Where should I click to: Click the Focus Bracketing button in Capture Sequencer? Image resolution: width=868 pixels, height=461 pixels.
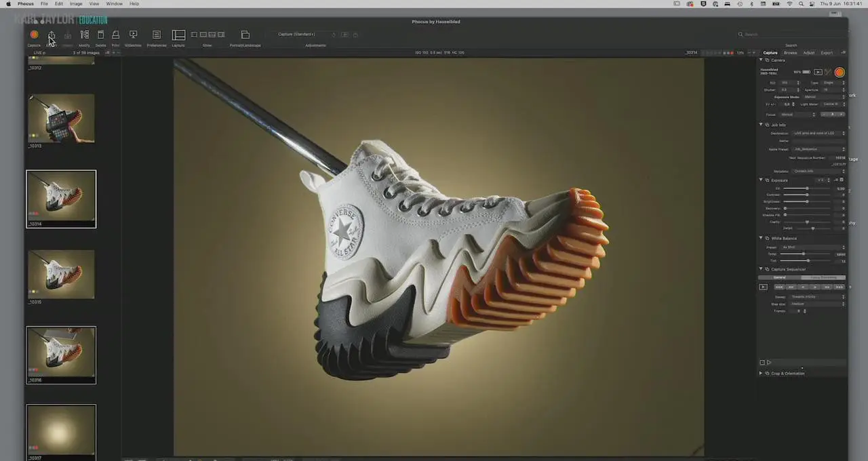[x=824, y=277]
